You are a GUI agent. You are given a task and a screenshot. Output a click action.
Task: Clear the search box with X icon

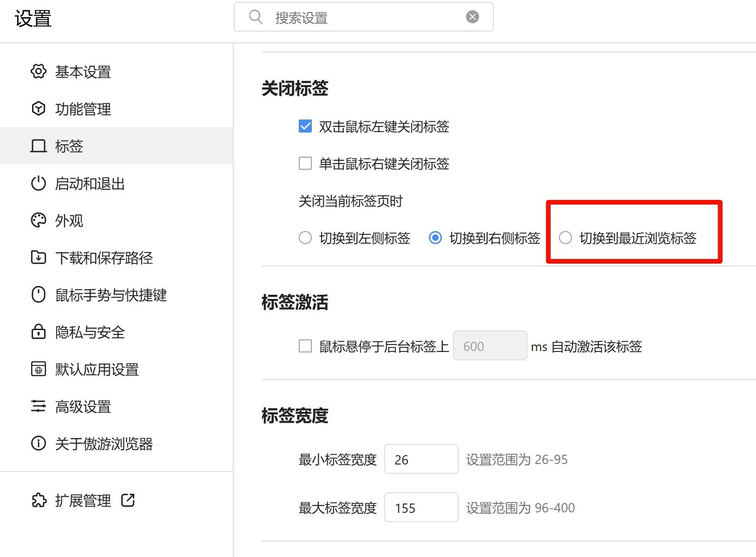(x=472, y=17)
